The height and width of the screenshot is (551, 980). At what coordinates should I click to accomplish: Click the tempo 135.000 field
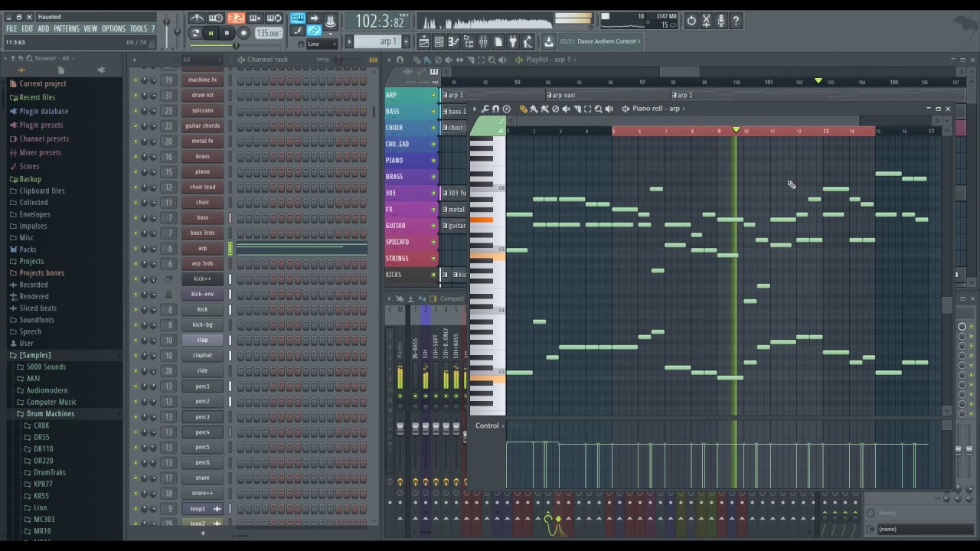pyautogui.click(x=268, y=33)
